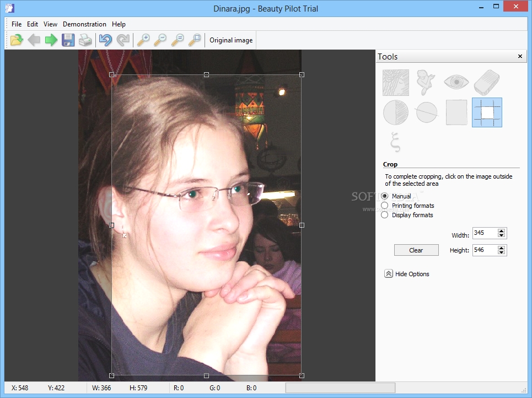Click the bottom-center crop selection handle
This screenshot has width=532, height=398.
(x=206, y=375)
